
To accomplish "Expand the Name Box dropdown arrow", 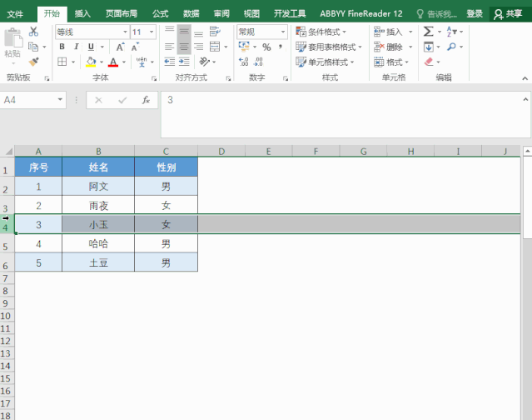I will pos(61,100).
